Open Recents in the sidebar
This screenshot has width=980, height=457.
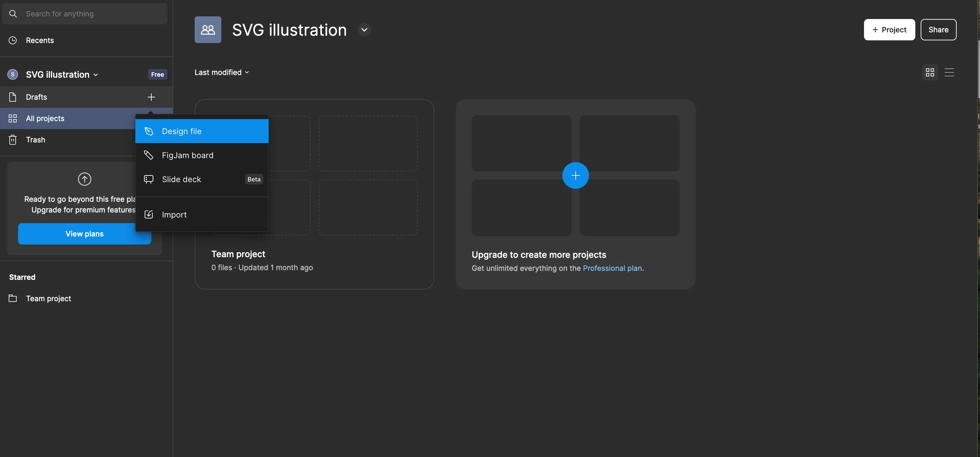click(x=86, y=40)
